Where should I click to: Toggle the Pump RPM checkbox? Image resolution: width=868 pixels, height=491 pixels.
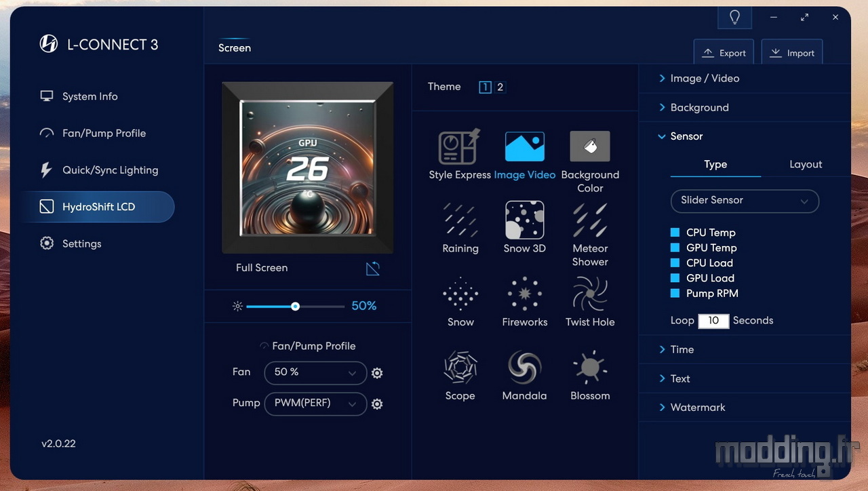point(675,294)
